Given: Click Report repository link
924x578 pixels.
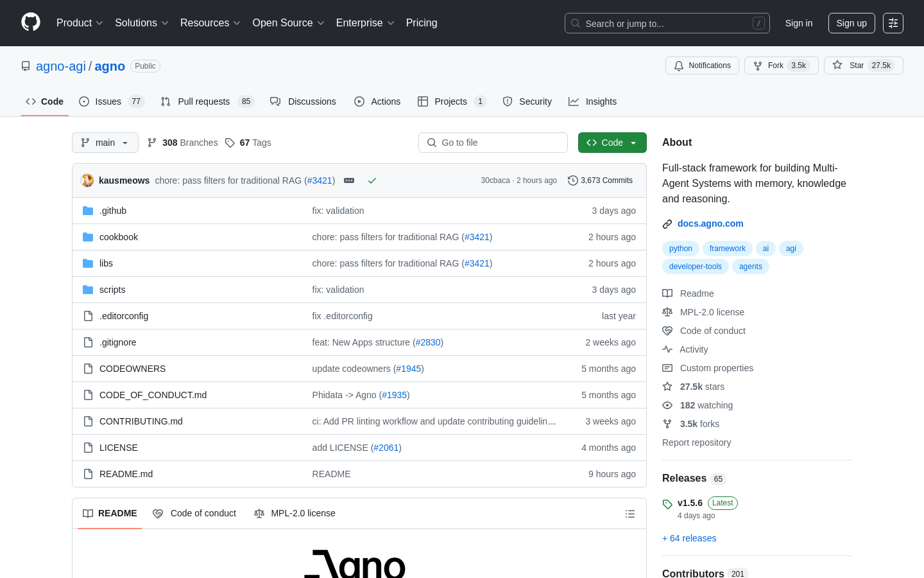Looking at the screenshot, I should coord(696,442).
